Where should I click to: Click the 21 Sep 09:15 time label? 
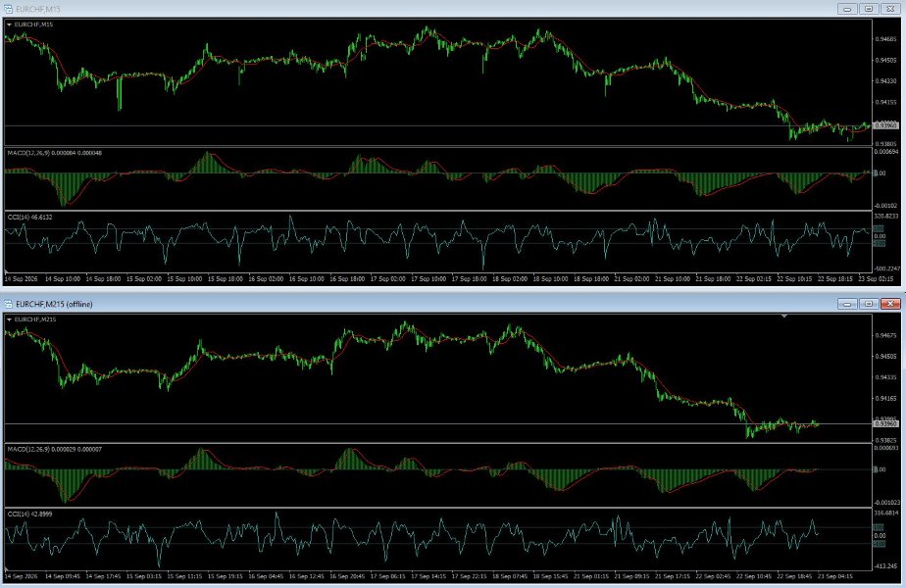tap(631, 576)
